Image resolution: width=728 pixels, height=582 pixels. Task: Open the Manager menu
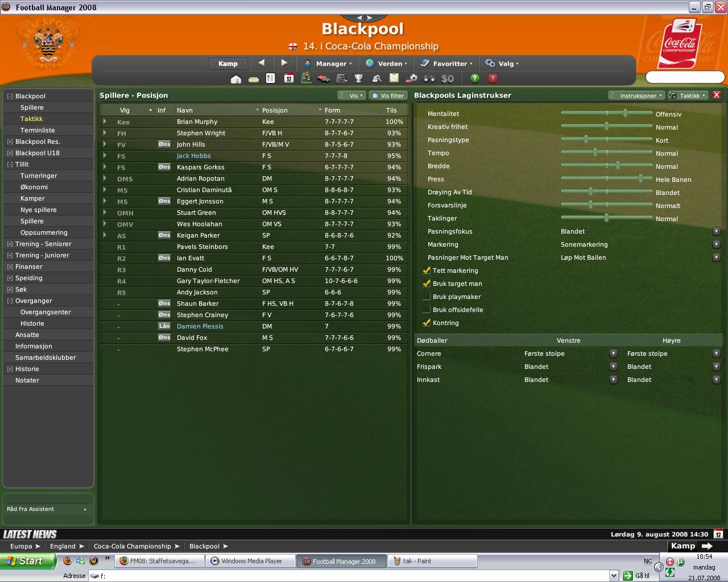[328, 64]
